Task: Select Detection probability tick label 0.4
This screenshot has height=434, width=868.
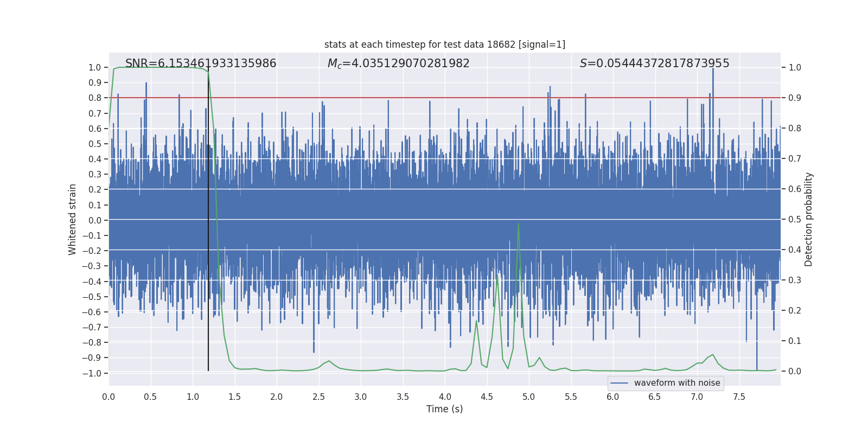Action: (795, 250)
